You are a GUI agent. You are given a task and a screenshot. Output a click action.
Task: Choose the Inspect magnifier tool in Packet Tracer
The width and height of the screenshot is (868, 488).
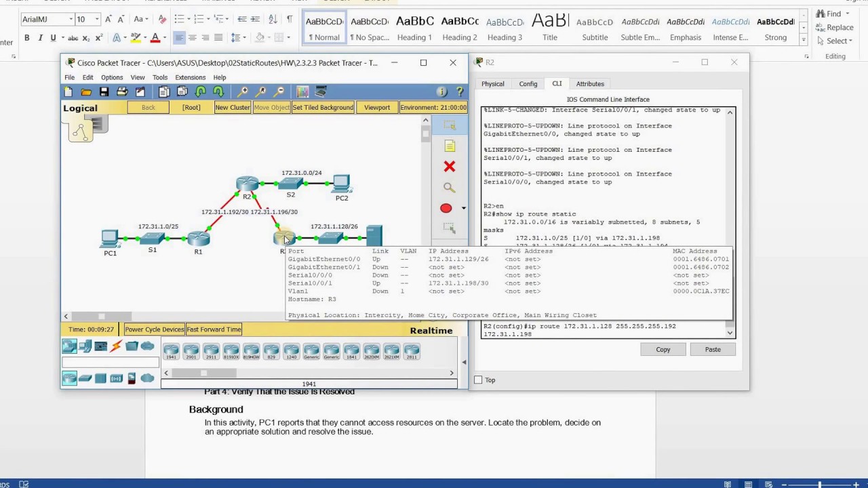[449, 188]
